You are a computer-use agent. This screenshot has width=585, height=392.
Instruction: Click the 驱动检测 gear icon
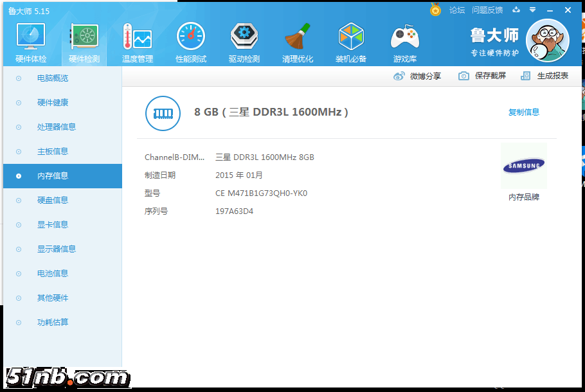(x=244, y=39)
